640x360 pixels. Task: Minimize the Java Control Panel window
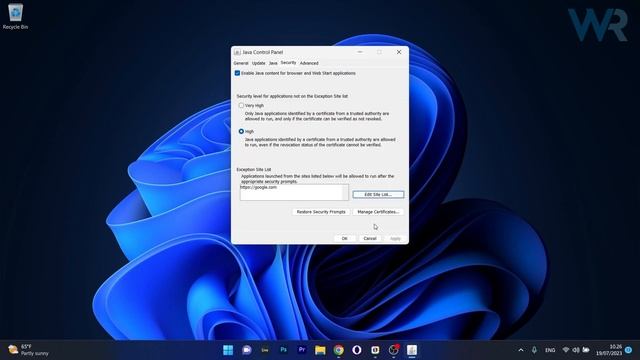(x=360, y=52)
